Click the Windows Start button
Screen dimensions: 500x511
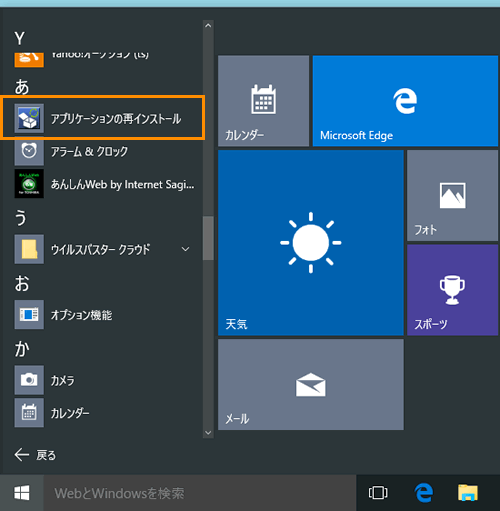click(x=22, y=493)
